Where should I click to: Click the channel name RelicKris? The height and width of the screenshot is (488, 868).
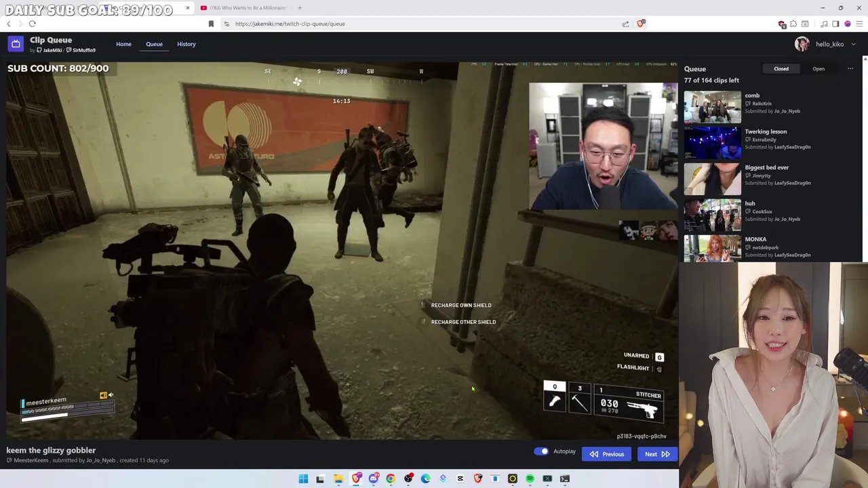click(x=762, y=104)
